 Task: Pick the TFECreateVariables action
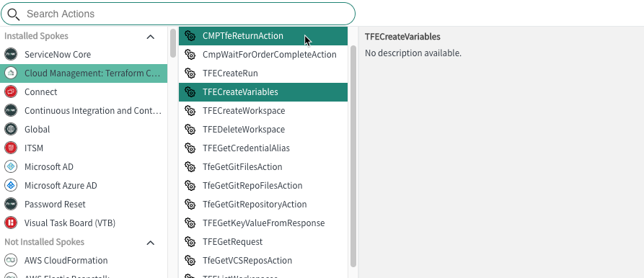pos(263,92)
